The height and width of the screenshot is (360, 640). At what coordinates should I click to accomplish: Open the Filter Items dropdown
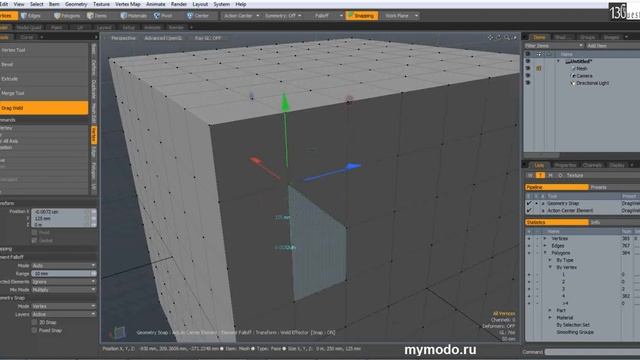point(553,46)
